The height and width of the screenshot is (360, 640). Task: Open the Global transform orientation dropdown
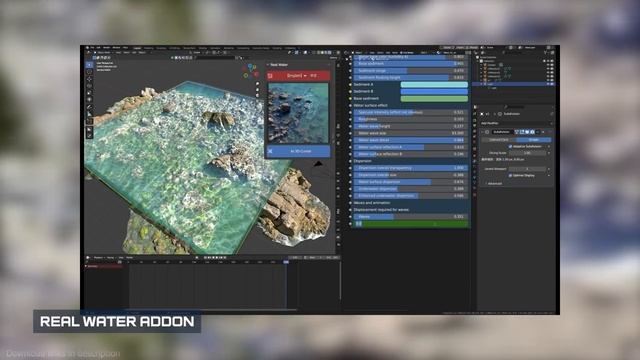click(x=197, y=53)
